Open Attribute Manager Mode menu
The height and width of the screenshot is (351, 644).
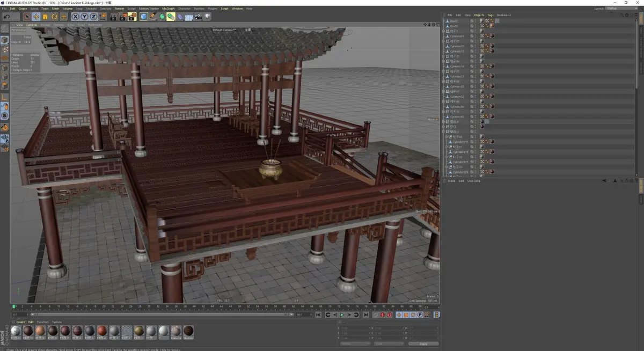[x=451, y=181]
